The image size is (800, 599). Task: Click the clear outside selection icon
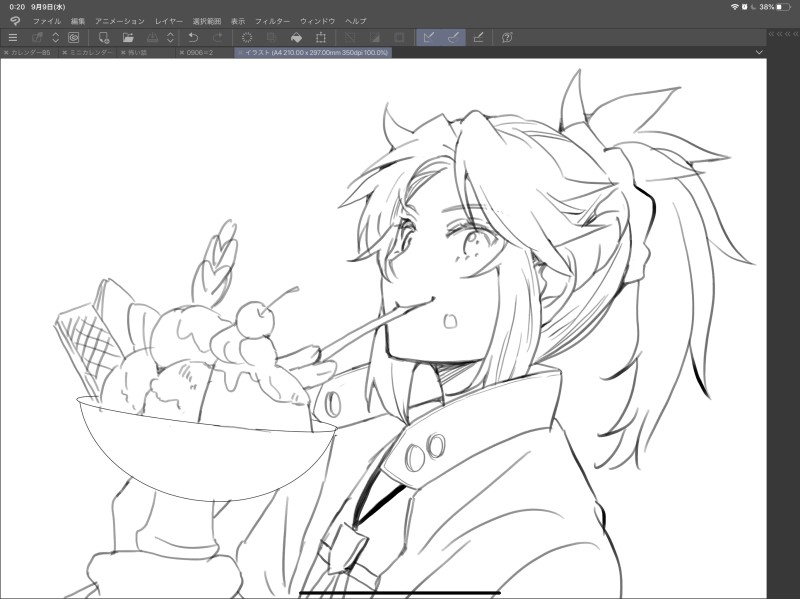point(272,37)
